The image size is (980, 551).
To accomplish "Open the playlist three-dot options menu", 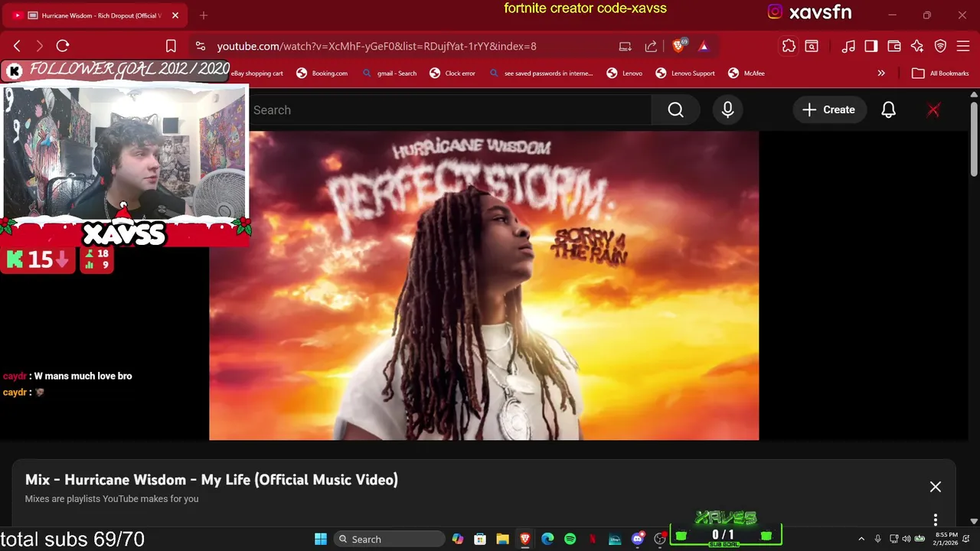I will (x=935, y=520).
